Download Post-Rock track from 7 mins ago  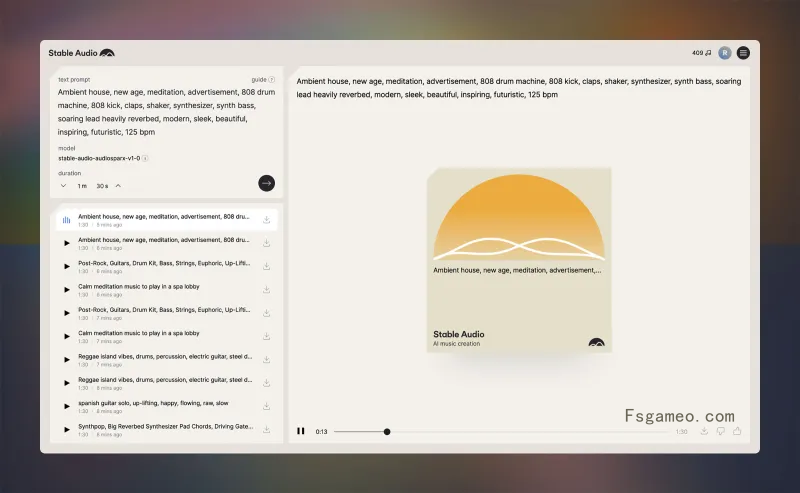[x=266, y=313]
